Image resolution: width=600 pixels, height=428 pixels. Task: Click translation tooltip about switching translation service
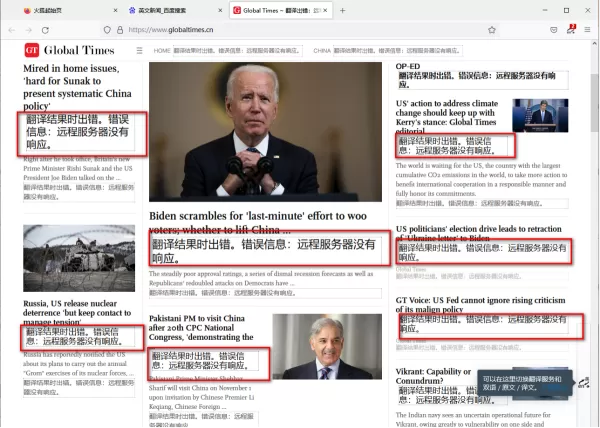click(525, 384)
